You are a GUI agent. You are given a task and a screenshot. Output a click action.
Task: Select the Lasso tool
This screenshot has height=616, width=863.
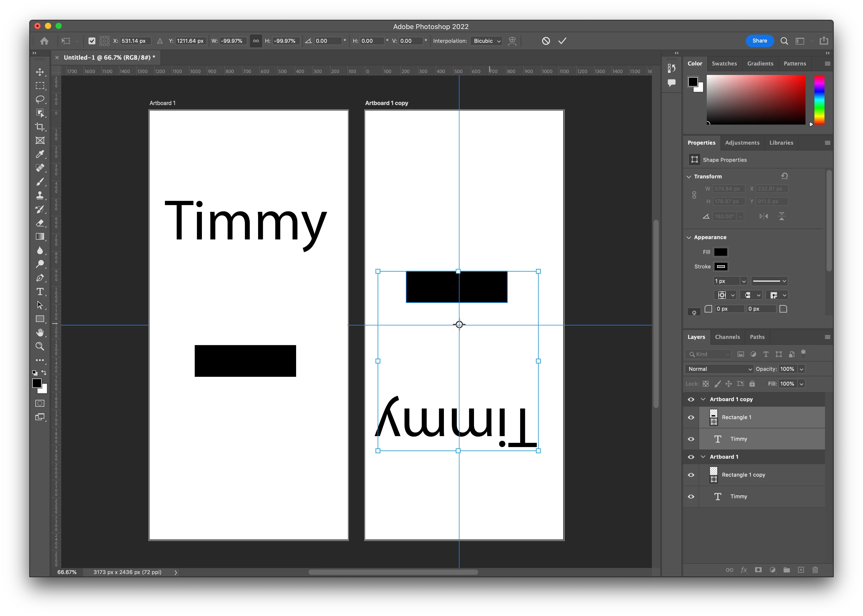tap(40, 99)
